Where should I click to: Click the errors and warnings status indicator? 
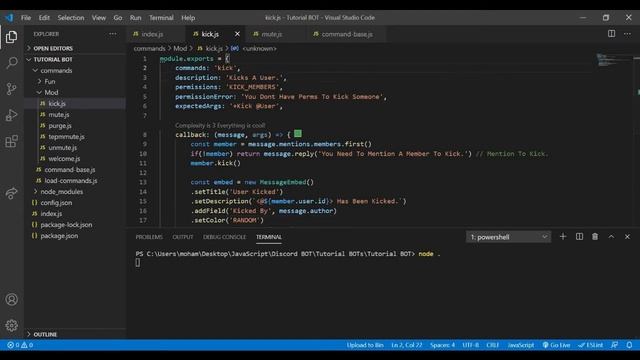[x=20, y=345]
